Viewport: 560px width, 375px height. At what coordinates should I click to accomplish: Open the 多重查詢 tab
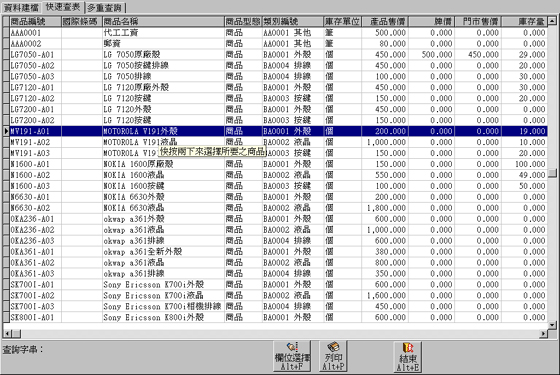(x=105, y=8)
